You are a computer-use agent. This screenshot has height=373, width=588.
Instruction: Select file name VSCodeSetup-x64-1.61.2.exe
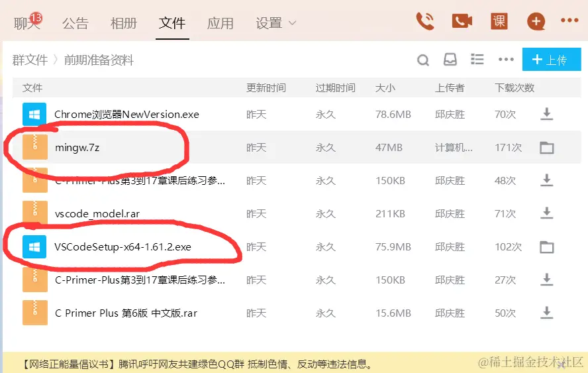point(123,247)
